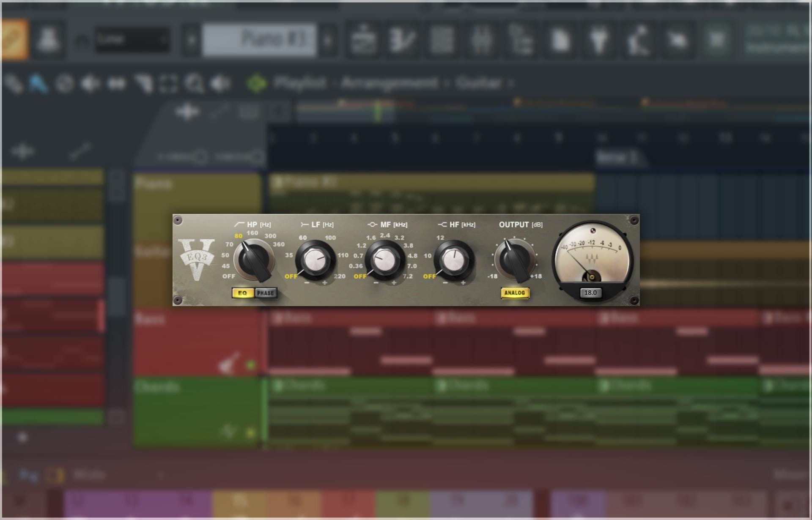The height and width of the screenshot is (520, 812).
Task: Set MF frequency to 3.2 kHz
Action: coord(399,238)
